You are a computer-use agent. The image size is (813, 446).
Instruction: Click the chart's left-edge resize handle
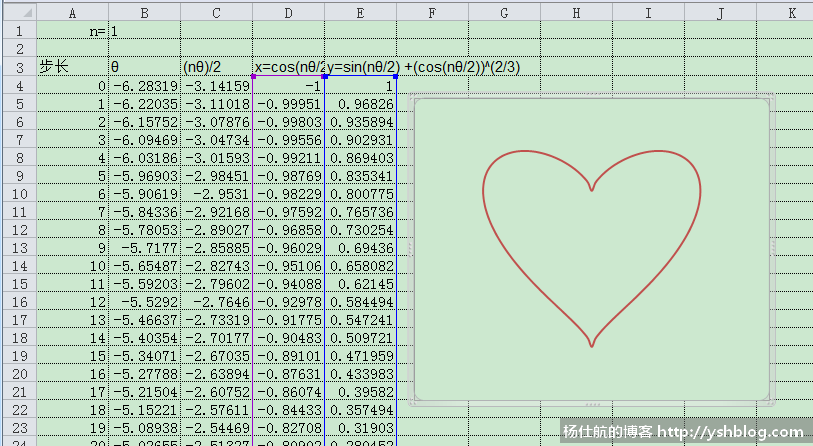coord(411,248)
